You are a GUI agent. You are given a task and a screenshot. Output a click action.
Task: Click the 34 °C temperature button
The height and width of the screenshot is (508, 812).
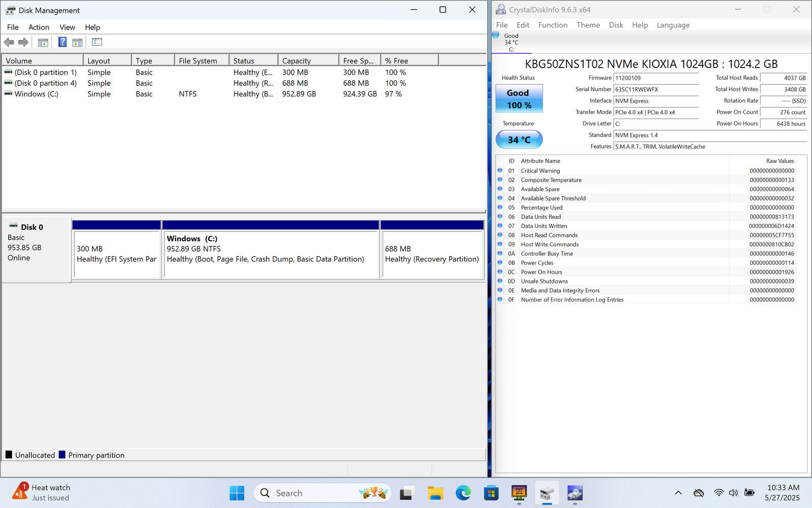coord(519,139)
